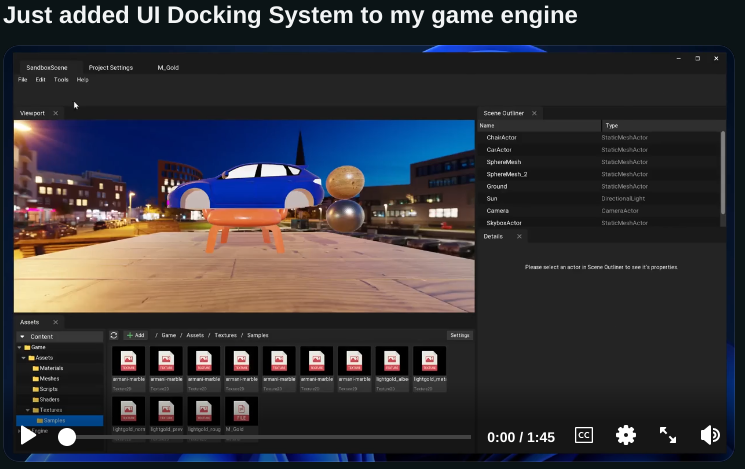Open the Tools menu

click(61, 80)
